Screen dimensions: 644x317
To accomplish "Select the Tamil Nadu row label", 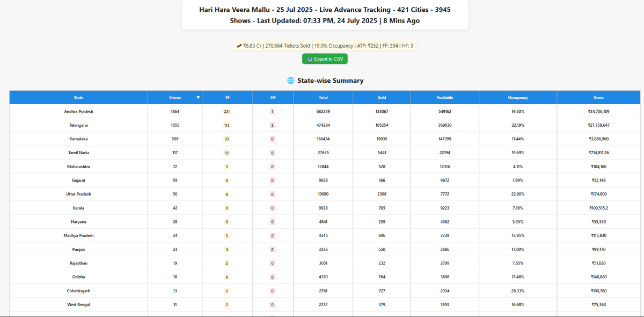I will pyautogui.click(x=79, y=153).
